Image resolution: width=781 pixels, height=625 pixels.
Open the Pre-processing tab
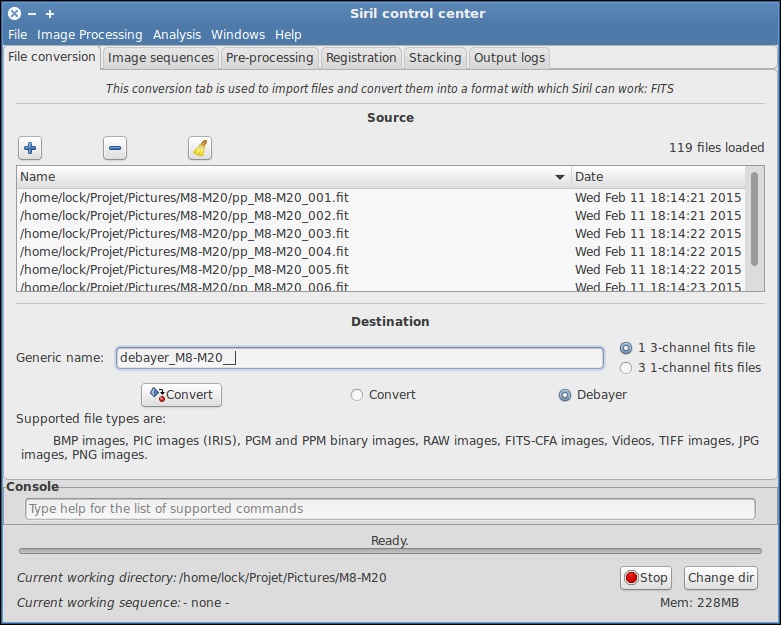[269, 58]
